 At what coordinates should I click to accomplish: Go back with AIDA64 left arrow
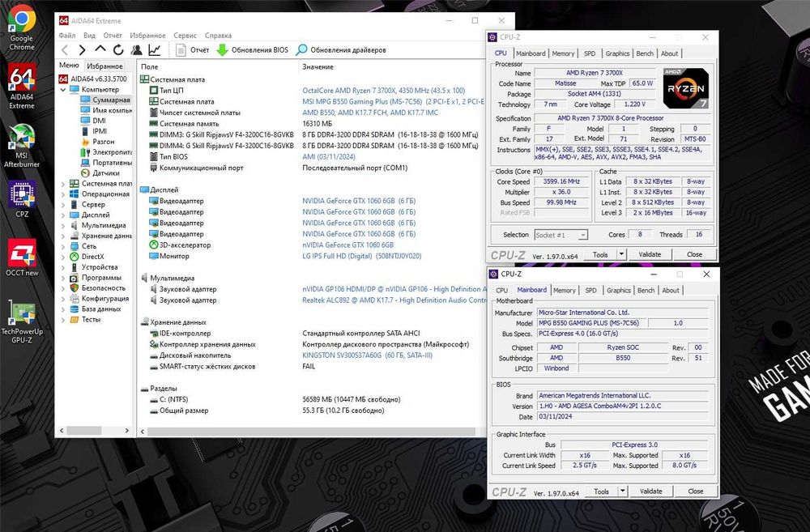pyautogui.click(x=65, y=50)
